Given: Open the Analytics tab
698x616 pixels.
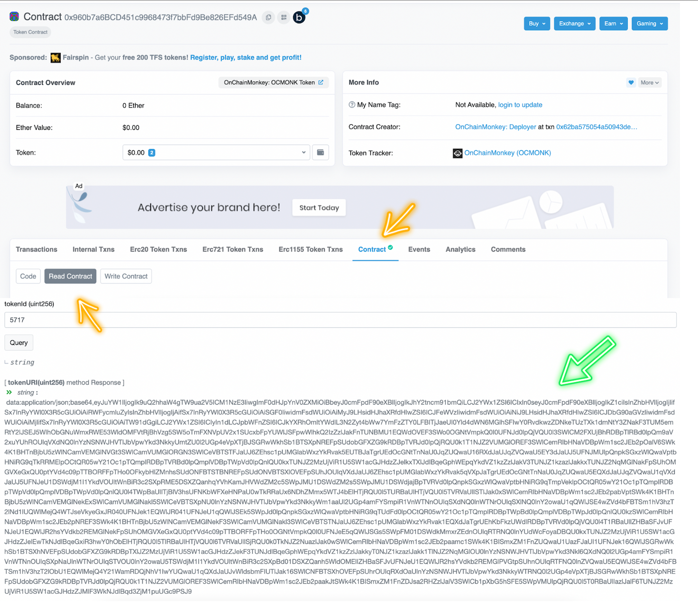Looking at the screenshot, I should tap(460, 249).
